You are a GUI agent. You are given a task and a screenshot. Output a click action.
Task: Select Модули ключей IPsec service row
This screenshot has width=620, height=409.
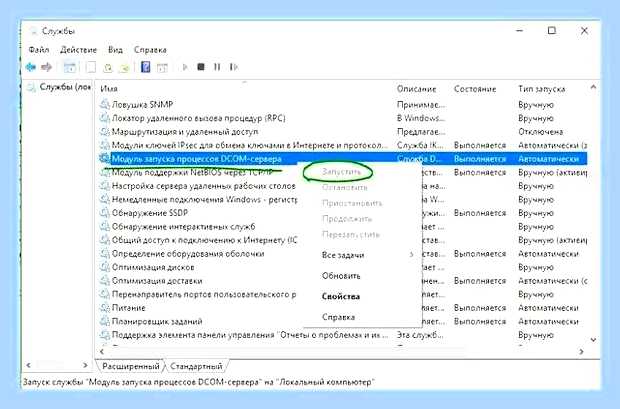coord(343,145)
